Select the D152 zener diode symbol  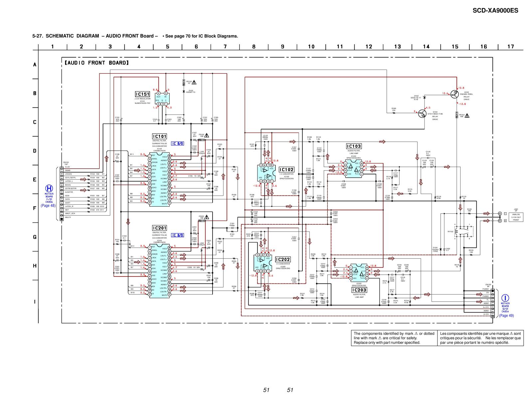click(424, 97)
